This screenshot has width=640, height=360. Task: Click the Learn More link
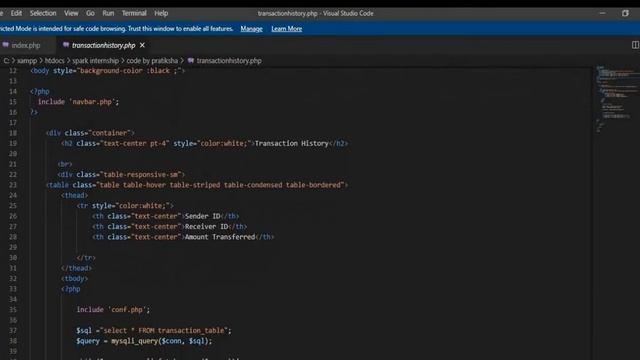click(287, 29)
